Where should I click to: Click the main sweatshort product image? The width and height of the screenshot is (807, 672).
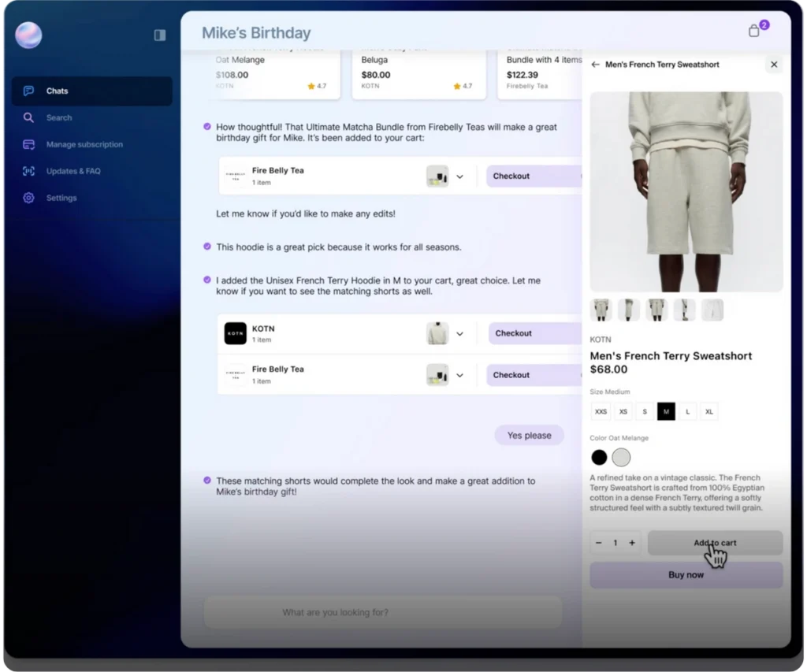point(686,191)
